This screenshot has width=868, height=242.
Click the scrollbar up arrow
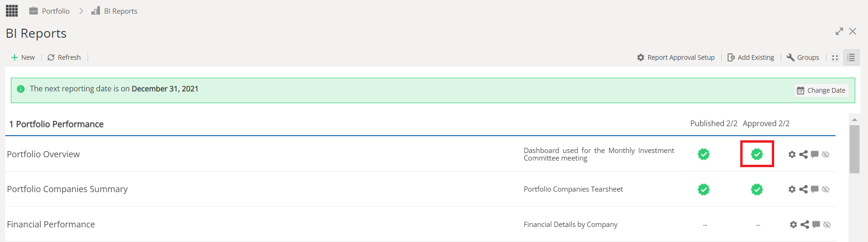point(854,120)
